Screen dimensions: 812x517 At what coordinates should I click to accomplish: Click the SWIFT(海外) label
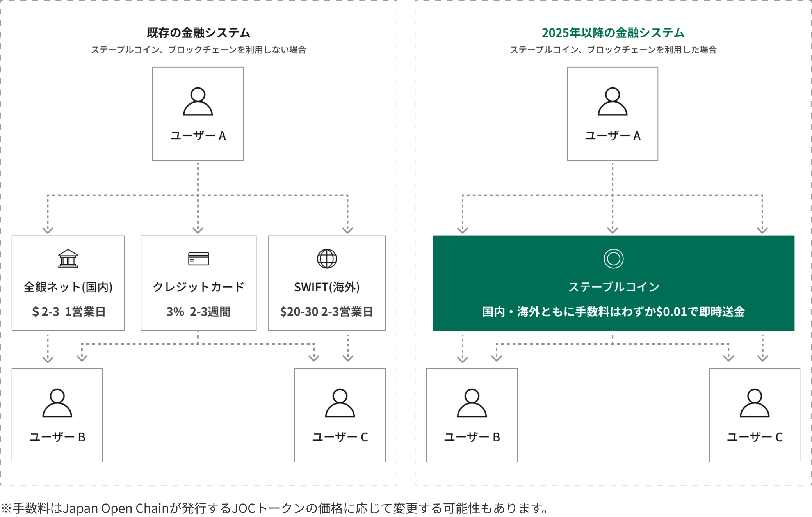click(x=327, y=287)
